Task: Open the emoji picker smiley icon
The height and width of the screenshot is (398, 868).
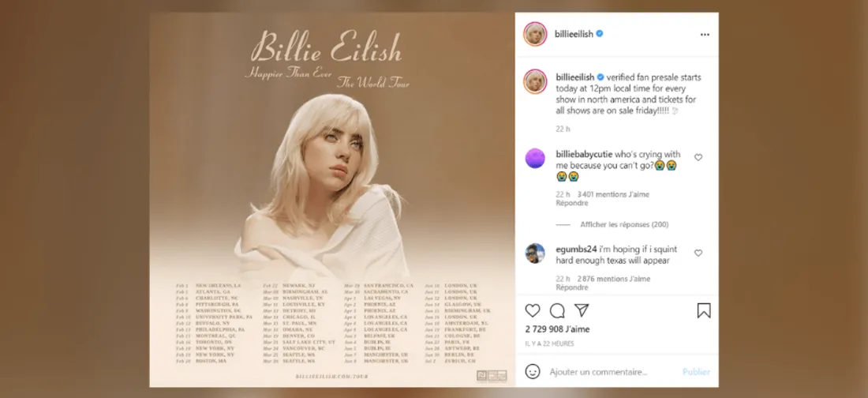Action: coord(533,371)
